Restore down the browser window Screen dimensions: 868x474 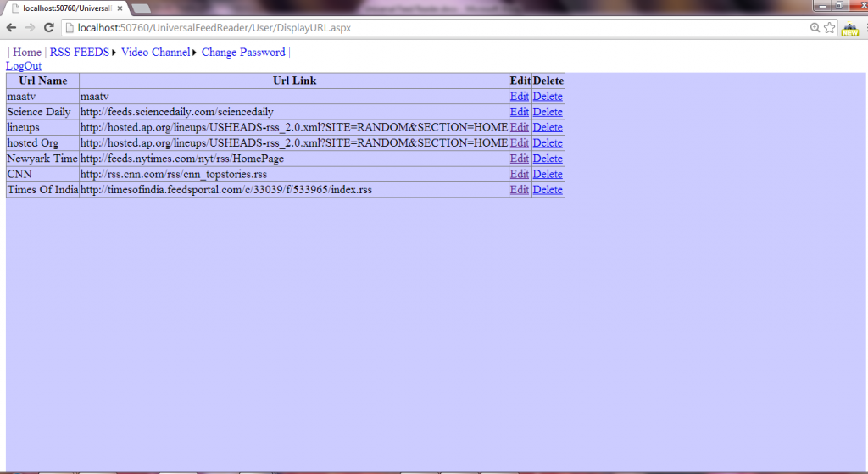pyautogui.click(x=839, y=6)
